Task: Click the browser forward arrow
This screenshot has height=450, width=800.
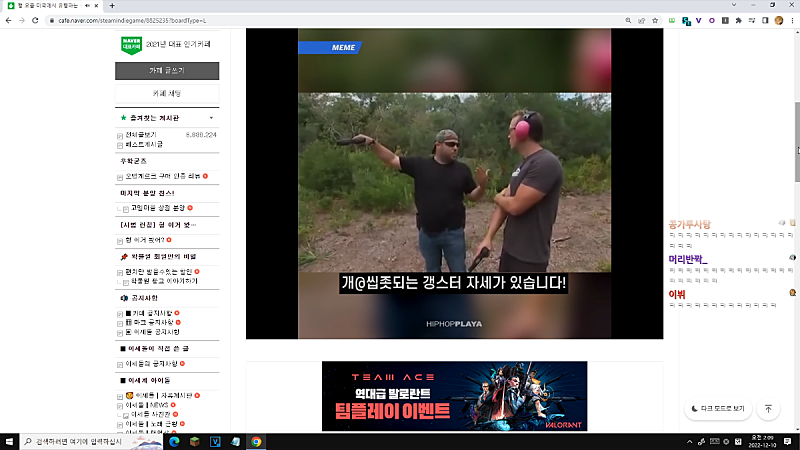Action: [21, 20]
